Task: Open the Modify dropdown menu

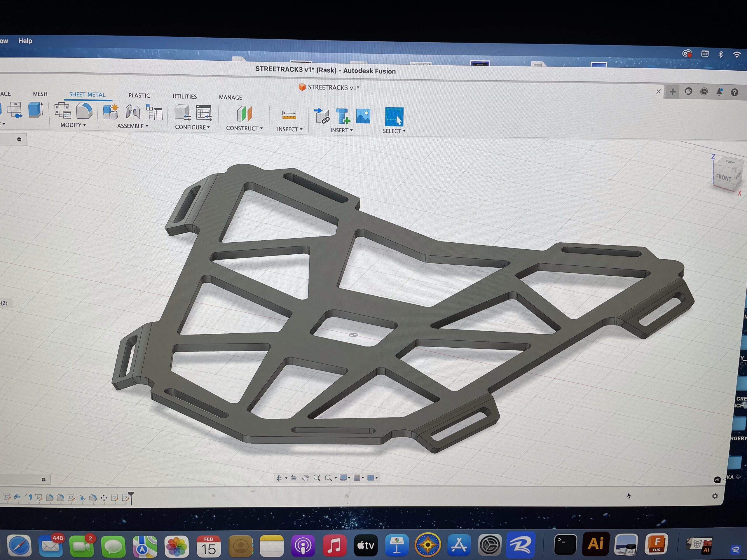Action: pos(73,125)
